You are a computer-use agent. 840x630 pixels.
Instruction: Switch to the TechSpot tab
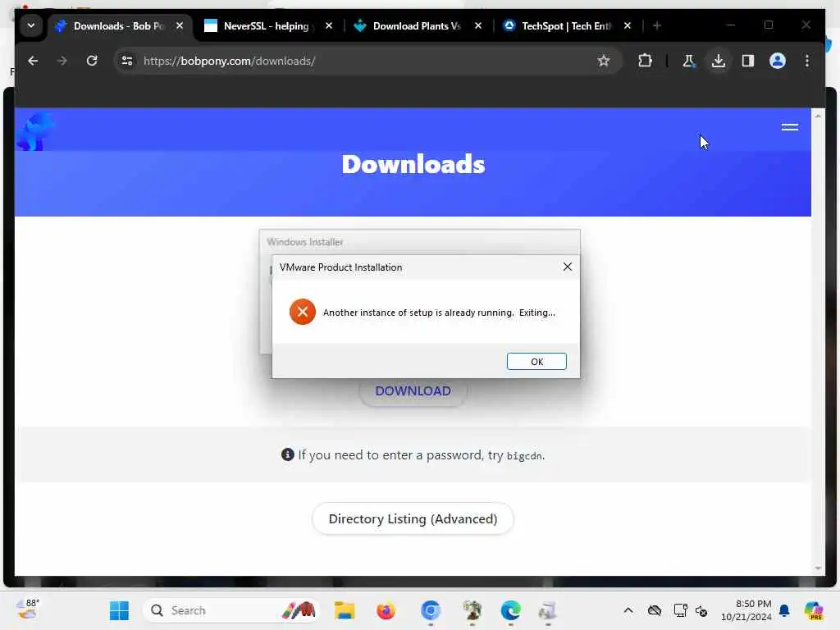pyautogui.click(x=566, y=25)
